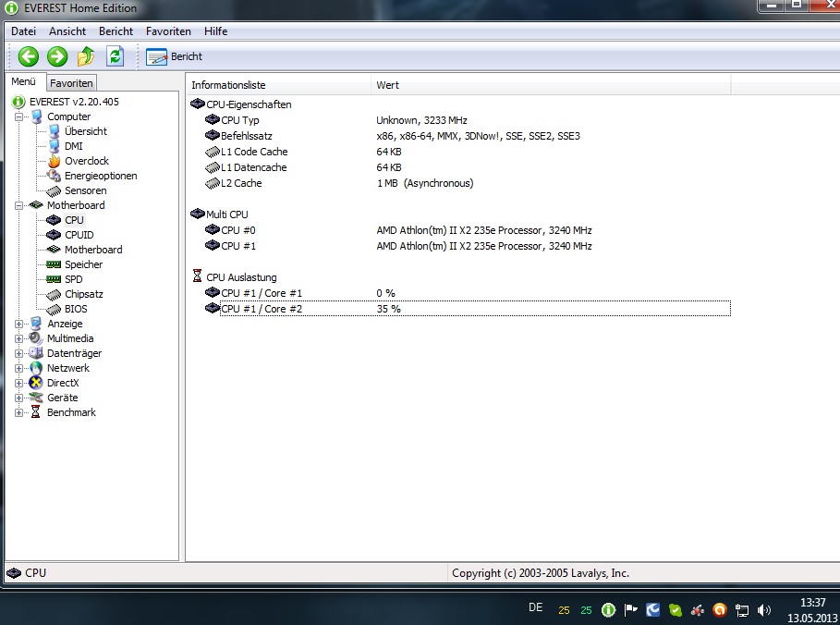Image resolution: width=840 pixels, height=625 pixels.
Task: Collapse the Motherboard tree node
Action: point(18,205)
